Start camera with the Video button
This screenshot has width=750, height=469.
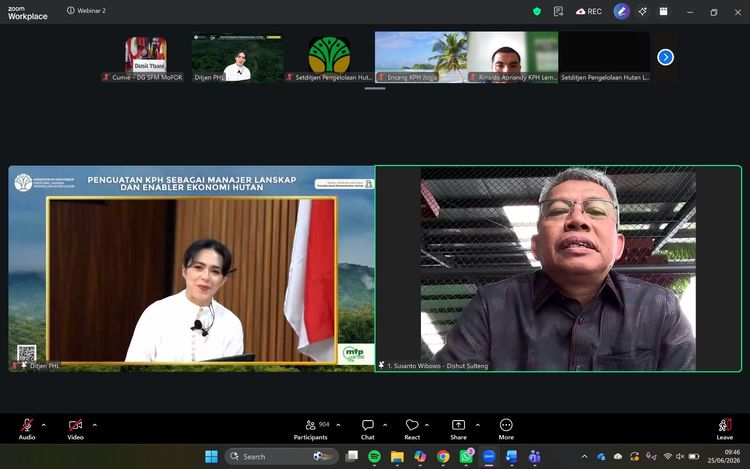pyautogui.click(x=75, y=429)
